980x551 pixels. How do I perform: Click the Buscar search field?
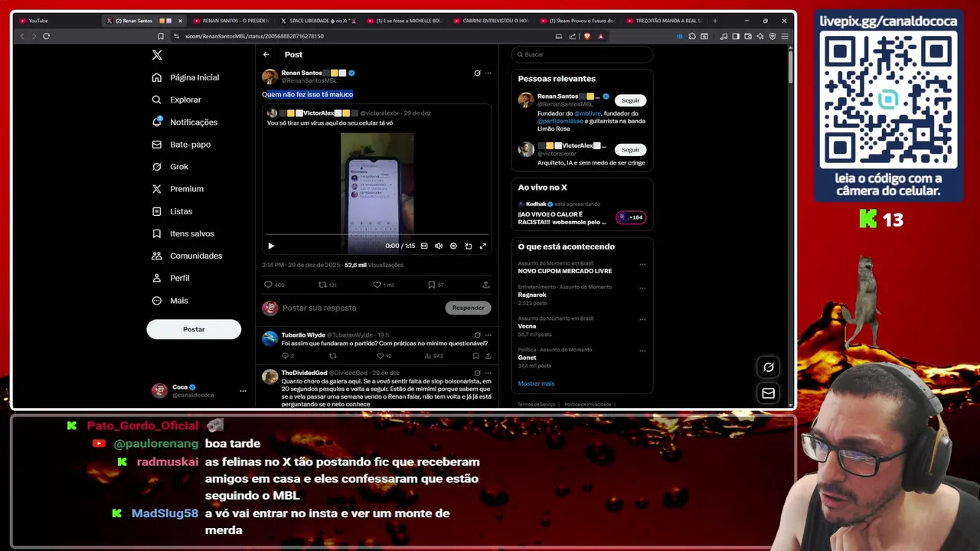(583, 54)
